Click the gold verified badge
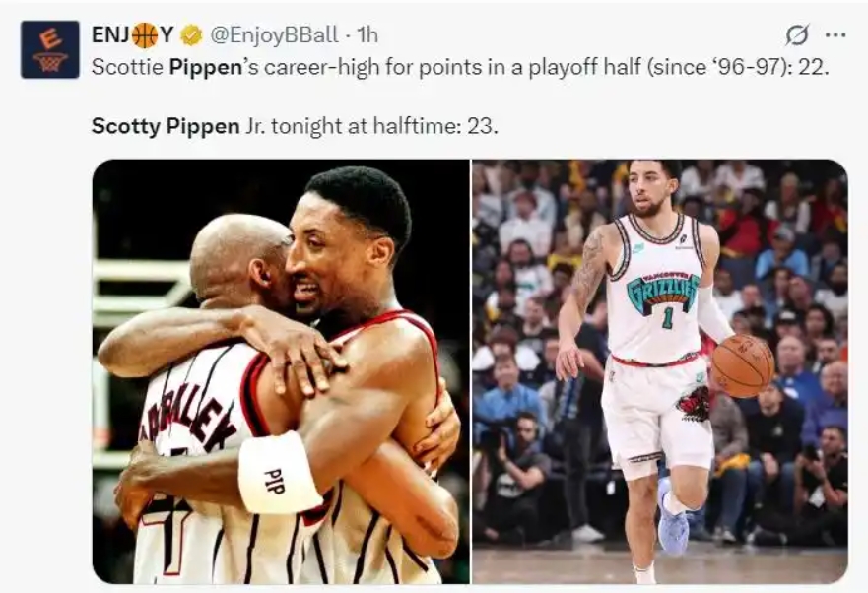This screenshot has width=868, height=593. (191, 35)
